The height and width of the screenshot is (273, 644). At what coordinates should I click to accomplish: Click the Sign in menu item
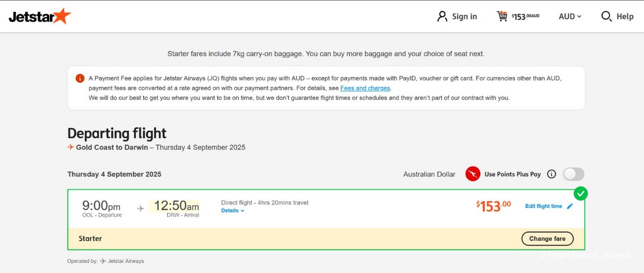pos(464,17)
